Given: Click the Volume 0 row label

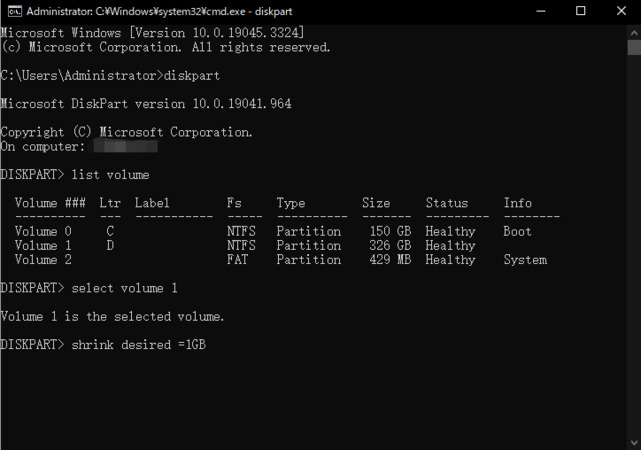Looking at the screenshot, I should (43, 232).
